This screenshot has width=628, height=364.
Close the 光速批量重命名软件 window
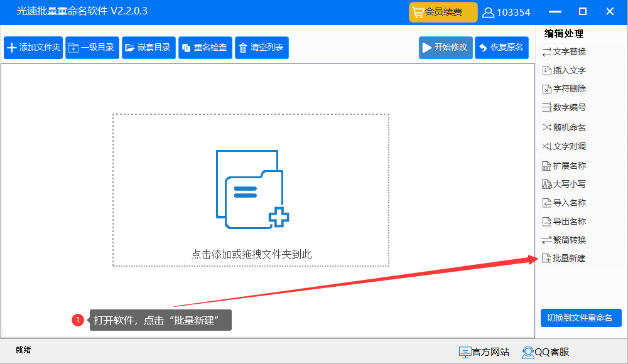tap(610, 12)
